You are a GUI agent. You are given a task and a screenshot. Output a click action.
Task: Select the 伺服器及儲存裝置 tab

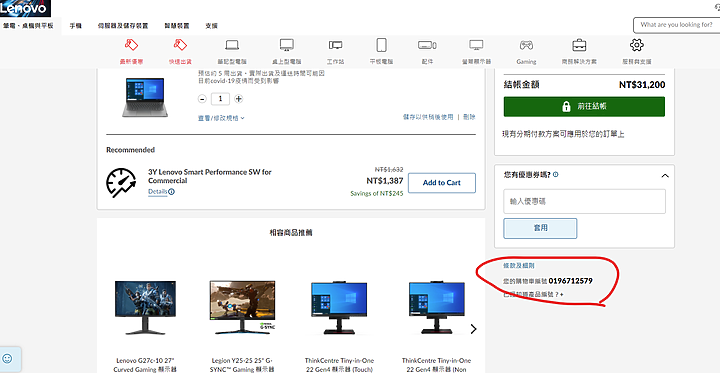123,26
